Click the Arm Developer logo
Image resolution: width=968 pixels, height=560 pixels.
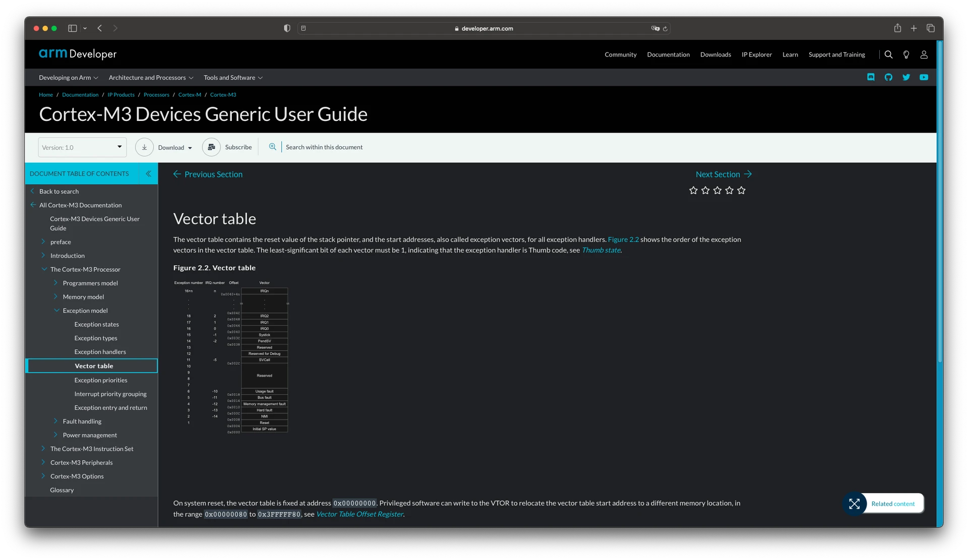[x=77, y=54]
